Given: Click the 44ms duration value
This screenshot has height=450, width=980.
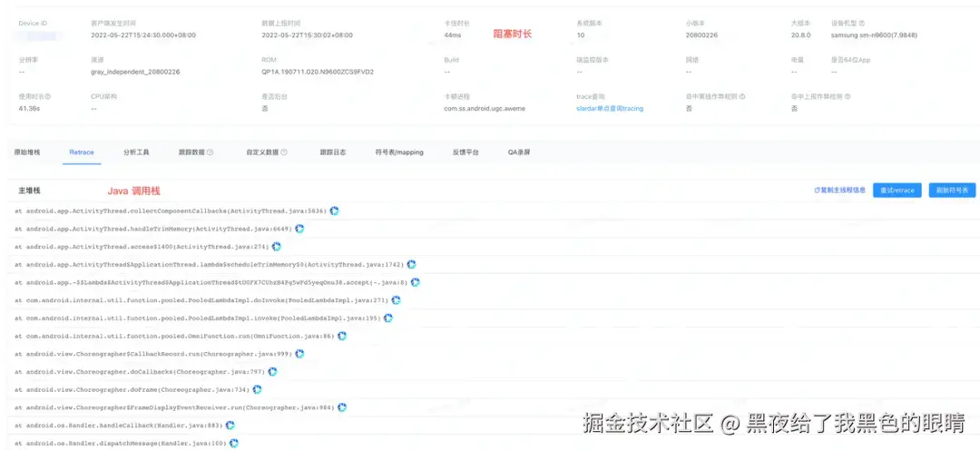Looking at the screenshot, I should pyautogui.click(x=453, y=35).
